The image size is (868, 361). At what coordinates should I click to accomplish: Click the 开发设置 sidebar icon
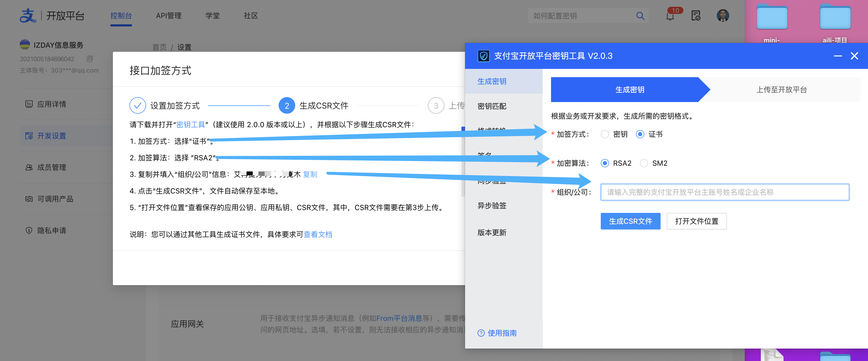(29, 135)
